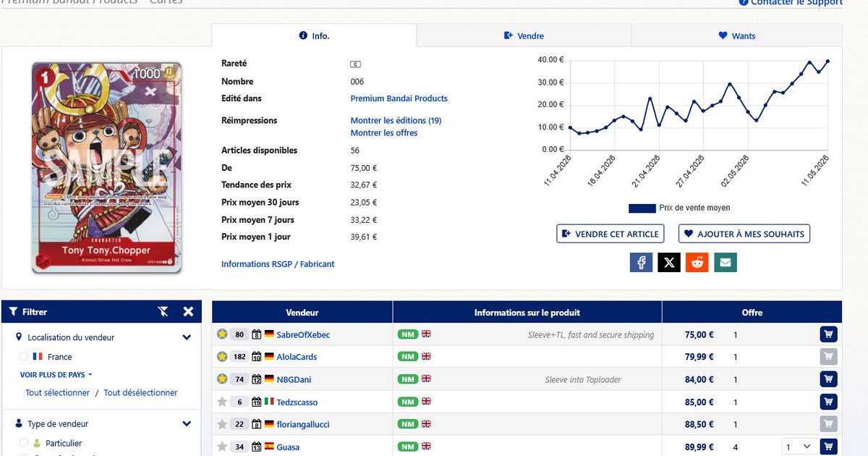The image size is (868, 456).
Task: Click the Offre column header
Action: [752, 312]
